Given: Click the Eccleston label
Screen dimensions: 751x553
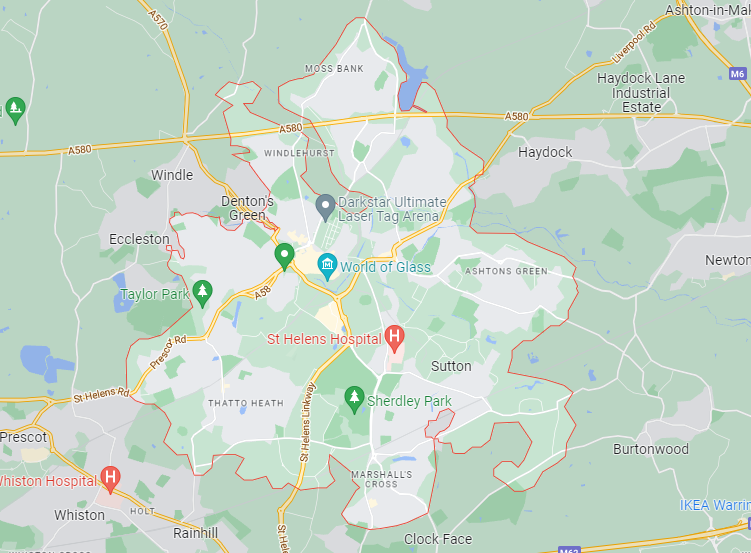Looking at the screenshot, I should pos(139,239).
